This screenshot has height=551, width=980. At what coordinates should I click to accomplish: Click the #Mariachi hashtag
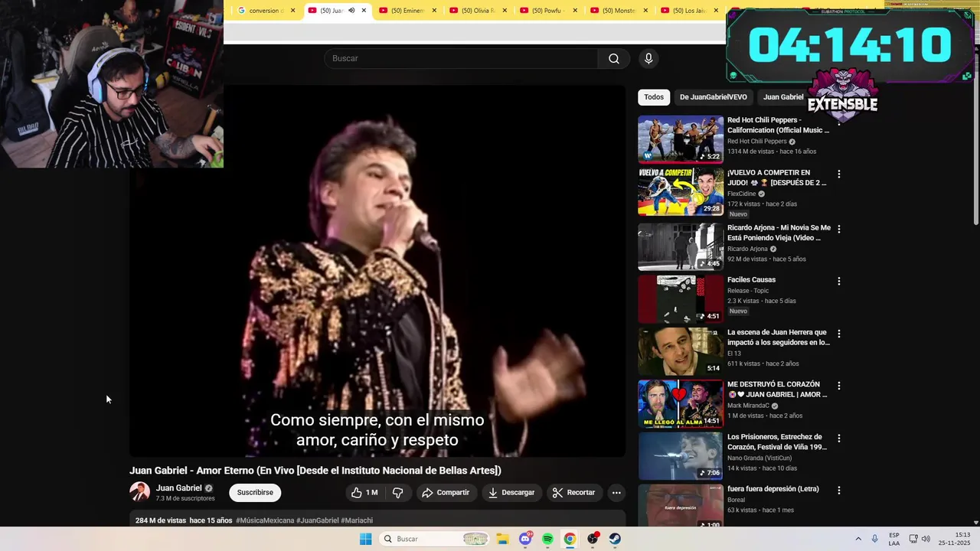[357, 520]
